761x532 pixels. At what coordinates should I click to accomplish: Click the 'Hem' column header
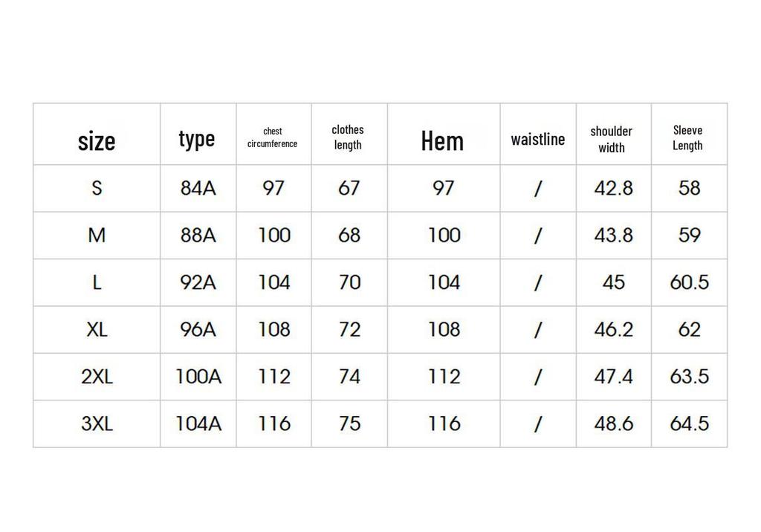coord(442,141)
